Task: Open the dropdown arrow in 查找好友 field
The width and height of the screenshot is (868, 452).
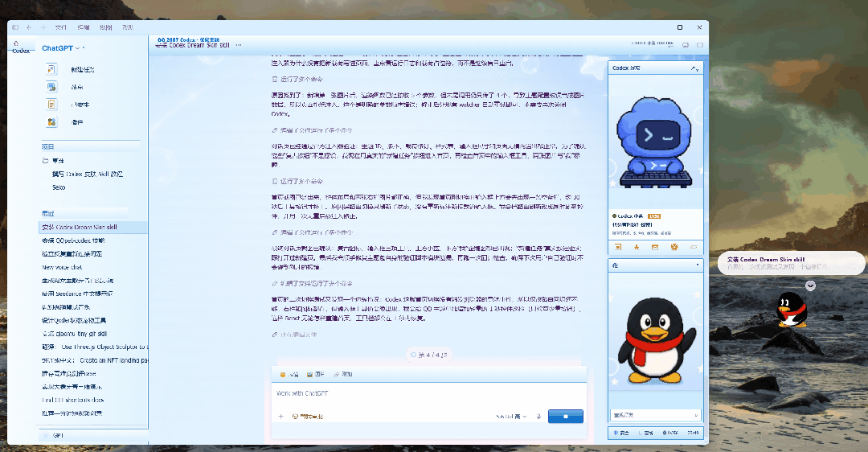Action: tap(696, 415)
